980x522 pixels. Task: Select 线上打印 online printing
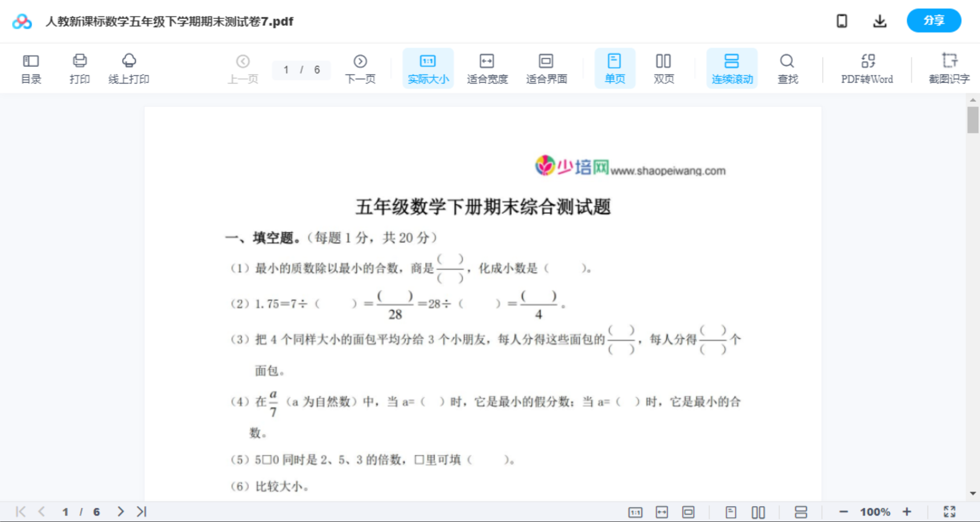(x=129, y=68)
